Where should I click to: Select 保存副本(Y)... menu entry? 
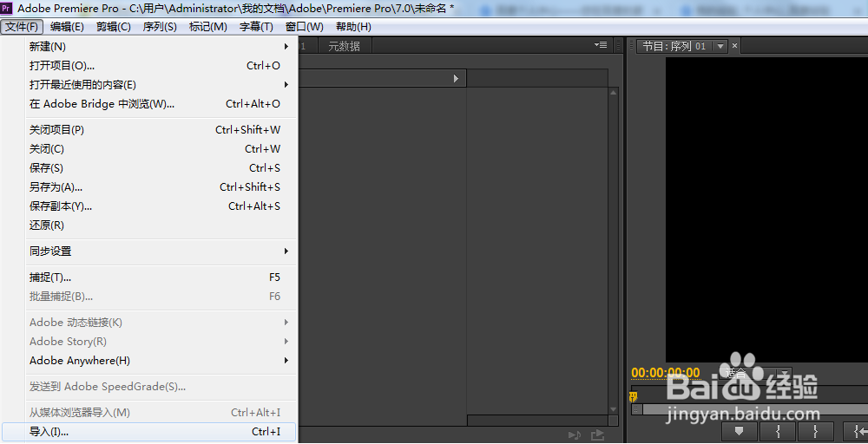(x=161, y=206)
